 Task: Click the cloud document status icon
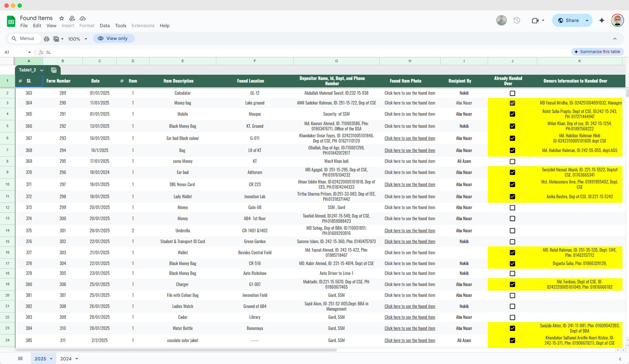[x=83, y=18]
